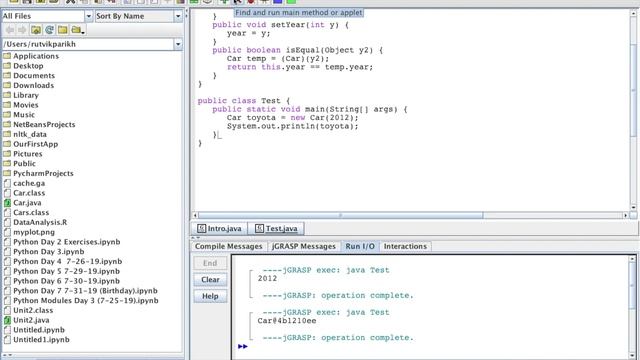Open Help for the Run I/O panel
Viewport: 640px width, 360px height.
[x=210, y=296]
